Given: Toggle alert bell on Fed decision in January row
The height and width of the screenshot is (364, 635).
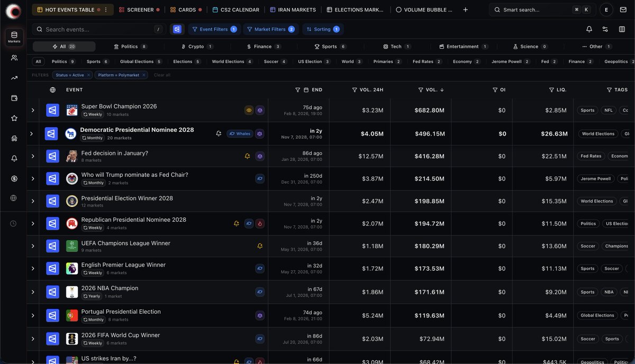Looking at the screenshot, I should click(247, 156).
